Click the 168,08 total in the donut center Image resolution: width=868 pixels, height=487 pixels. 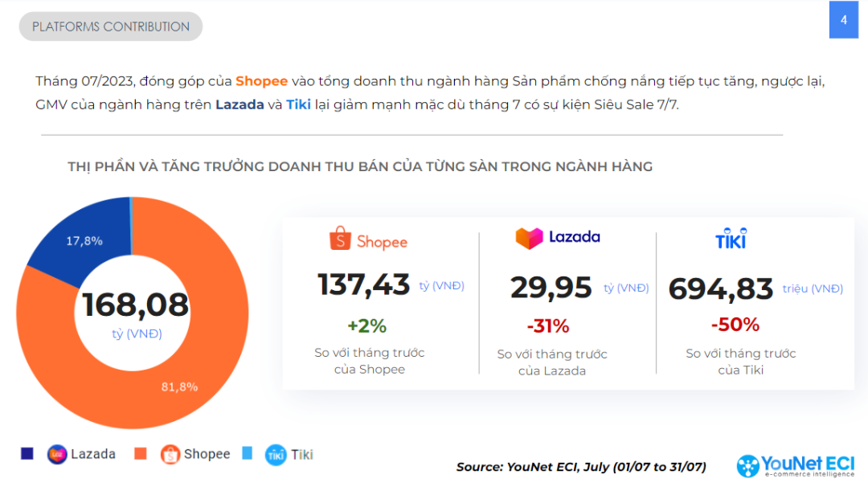click(135, 305)
